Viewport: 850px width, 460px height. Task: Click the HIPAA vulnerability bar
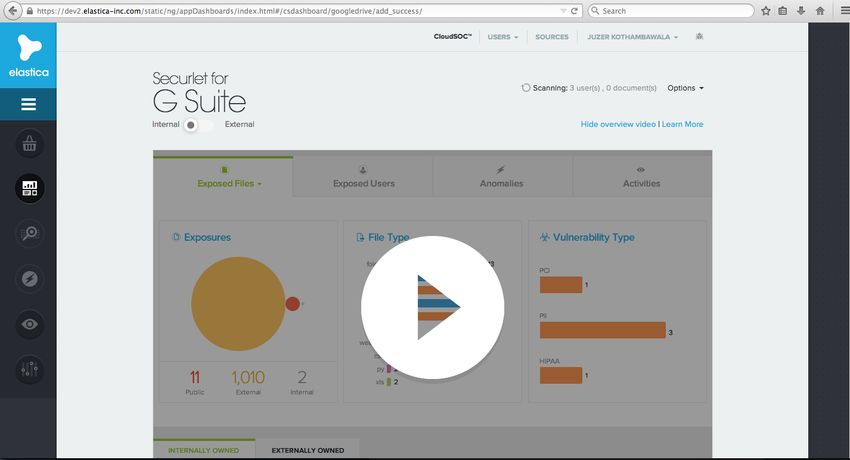pyautogui.click(x=561, y=375)
